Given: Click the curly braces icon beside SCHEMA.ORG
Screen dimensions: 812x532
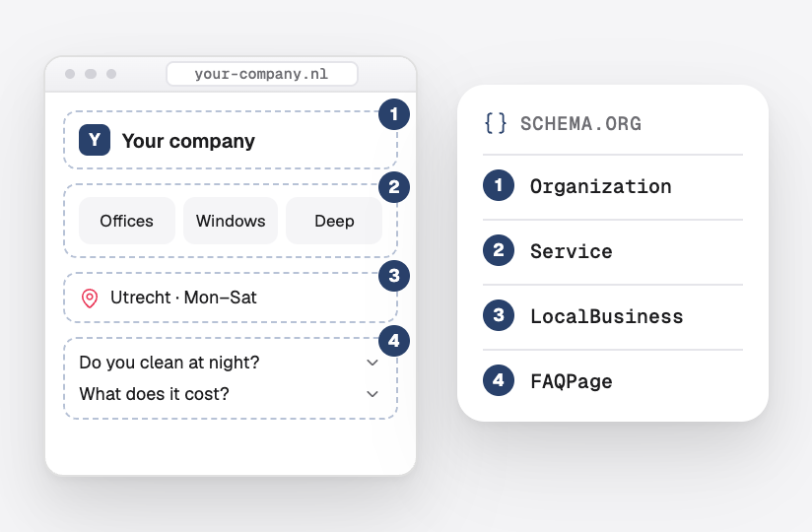Looking at the screenshot, I should tap(495, 123).
